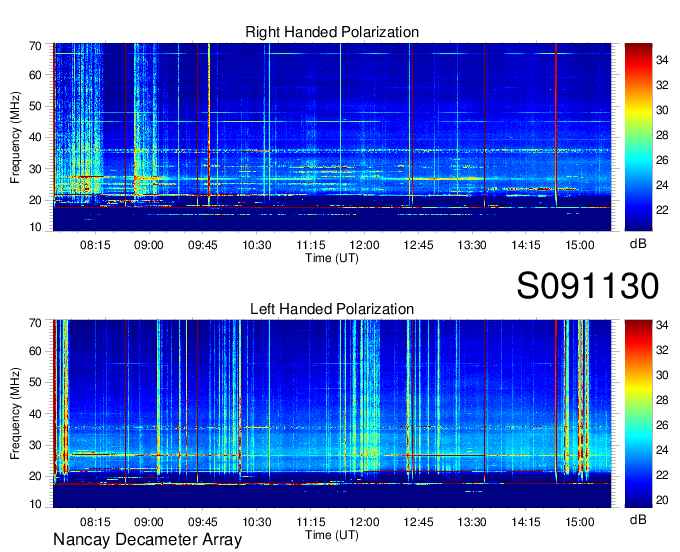
Task: Click the top plot's 'Time (UT)' label
Action: 332,258
